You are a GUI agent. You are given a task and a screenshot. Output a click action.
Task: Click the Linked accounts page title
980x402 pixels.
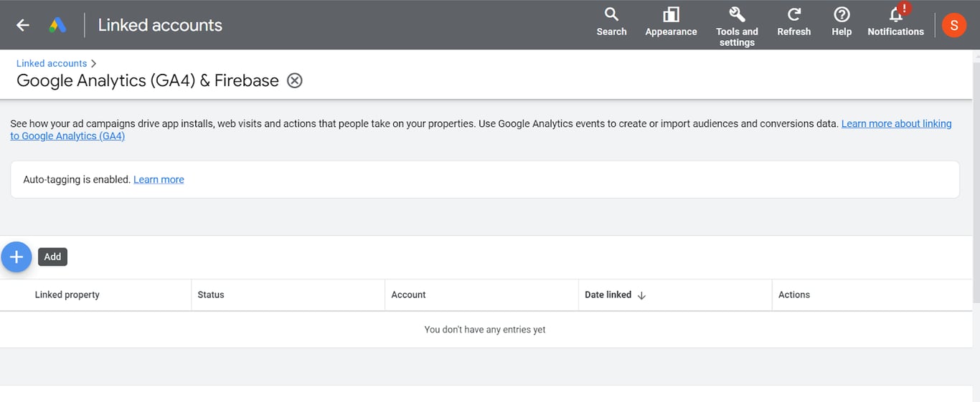point(160,25)
